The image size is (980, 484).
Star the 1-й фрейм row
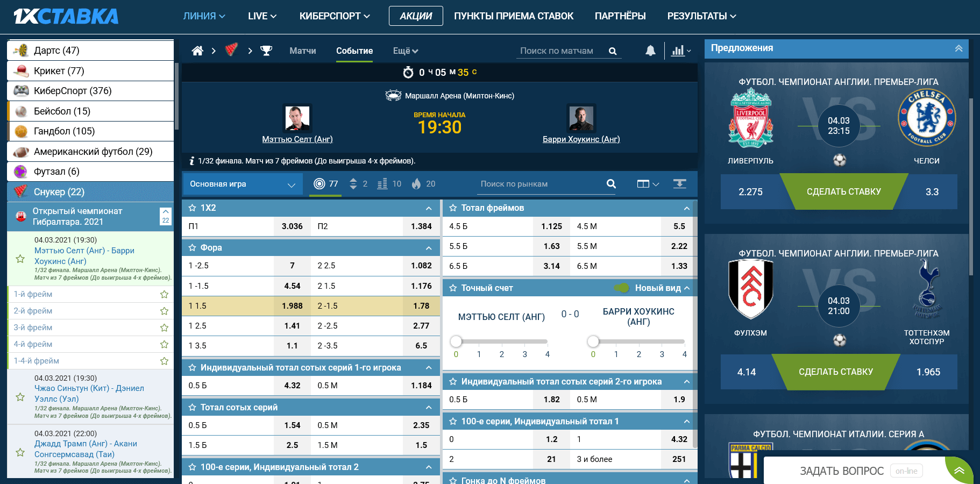(x=164, y=294)
